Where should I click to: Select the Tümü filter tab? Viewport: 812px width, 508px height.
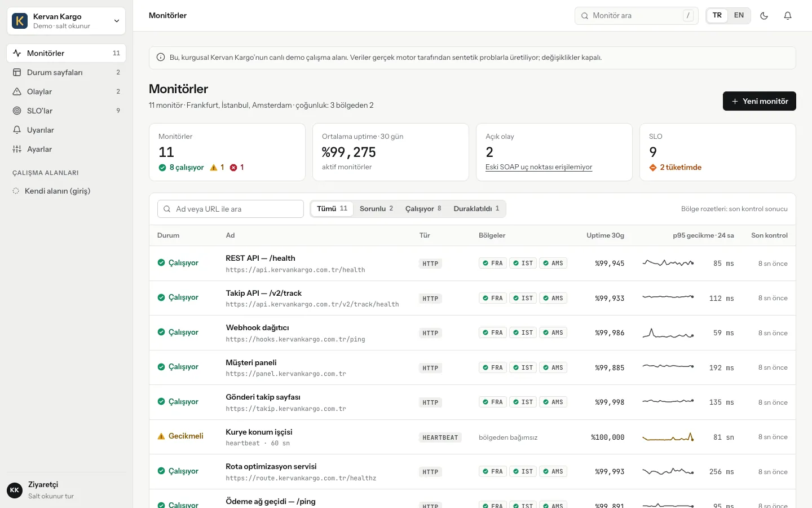[332, 209]
